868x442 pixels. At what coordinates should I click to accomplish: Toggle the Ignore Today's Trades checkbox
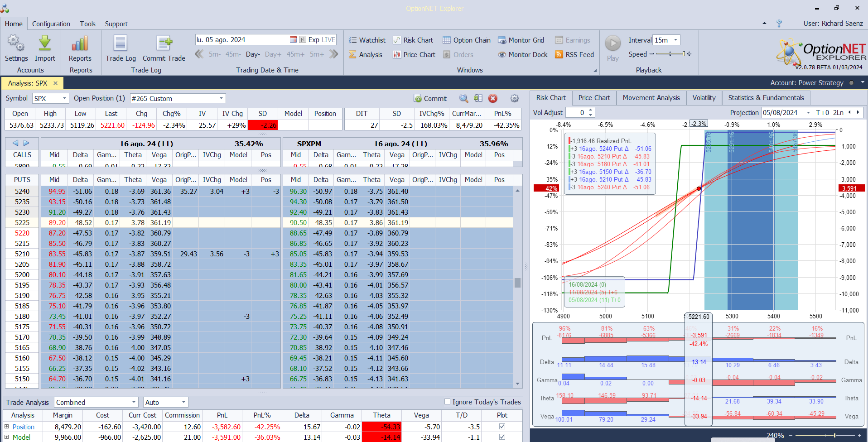[447, 401]
